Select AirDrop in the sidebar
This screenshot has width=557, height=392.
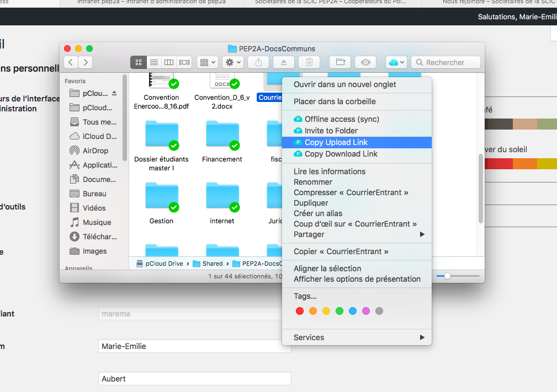tap(95, 151)
